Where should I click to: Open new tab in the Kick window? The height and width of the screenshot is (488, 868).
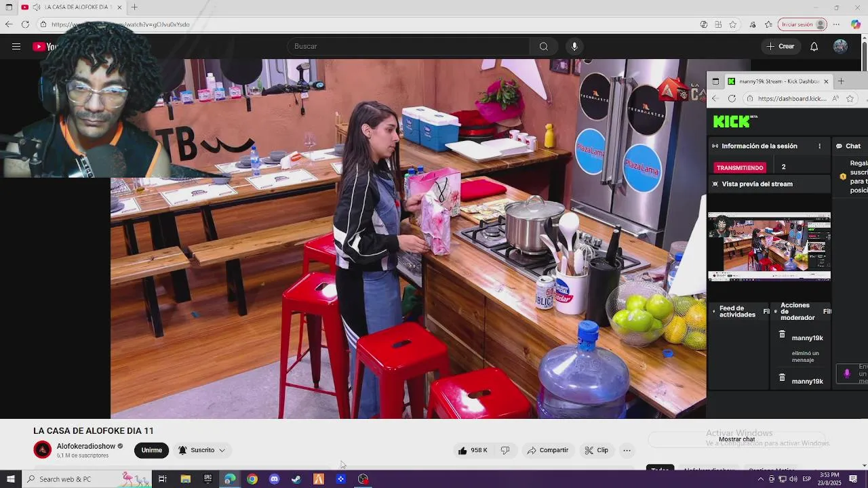pos(841,81)
